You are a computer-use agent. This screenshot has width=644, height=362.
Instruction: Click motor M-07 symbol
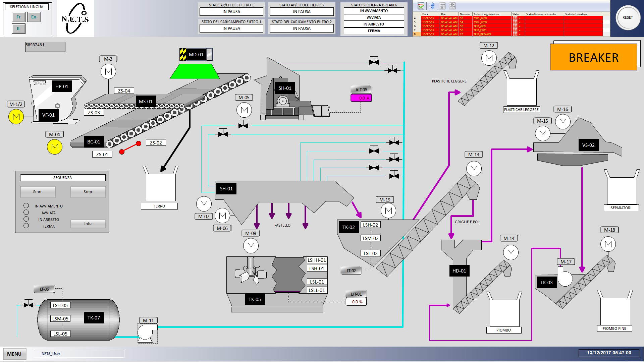click(x=204, y=204)
